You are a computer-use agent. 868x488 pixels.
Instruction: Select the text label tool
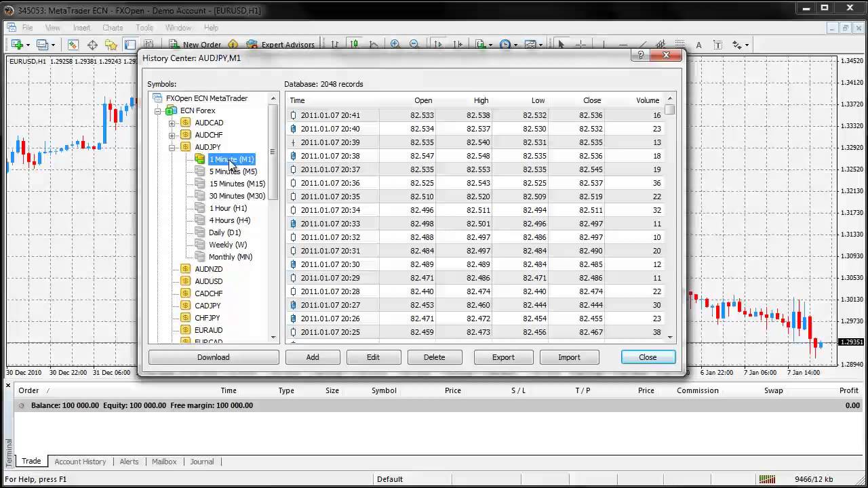(x=717, y=45)
